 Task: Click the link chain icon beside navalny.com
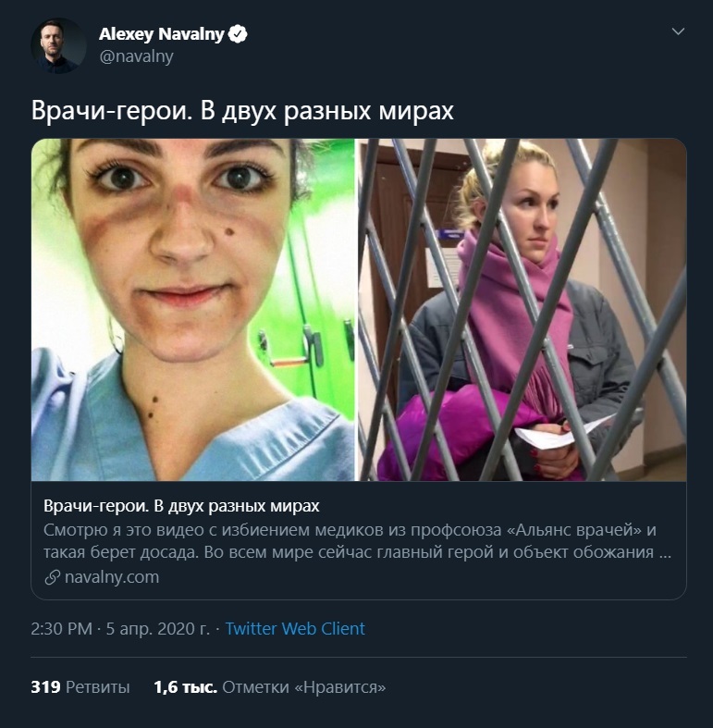coord(52,577)
